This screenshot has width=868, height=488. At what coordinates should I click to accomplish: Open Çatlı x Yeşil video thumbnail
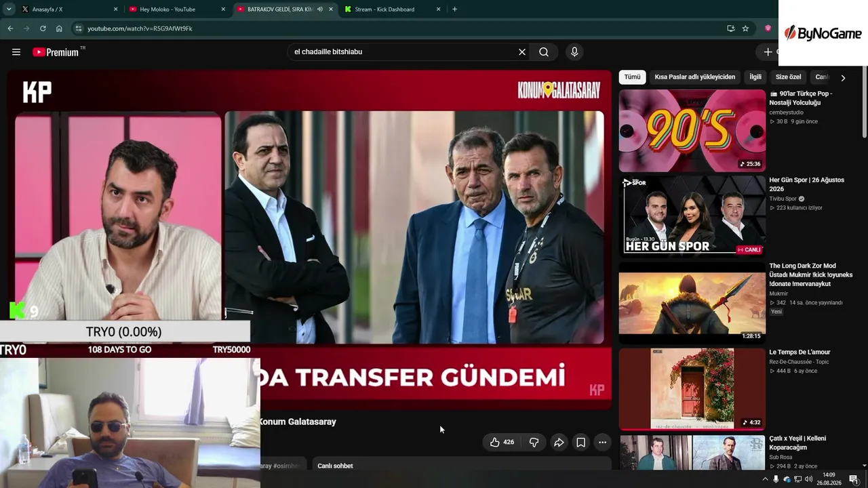692,453
